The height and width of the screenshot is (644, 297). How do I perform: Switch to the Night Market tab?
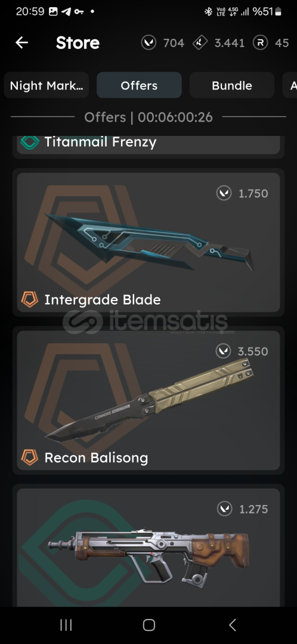tap(47, 85)
